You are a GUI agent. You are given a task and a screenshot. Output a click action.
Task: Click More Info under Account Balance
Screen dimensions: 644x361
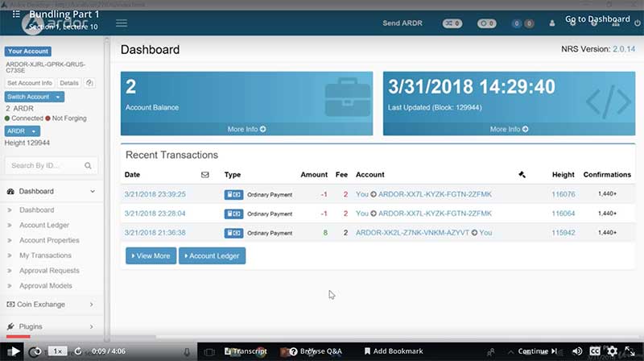tap(246, 129)
